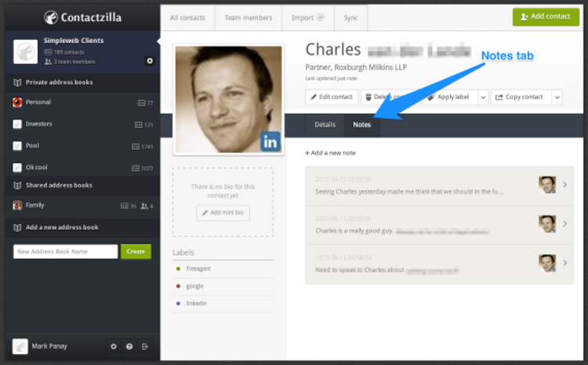Open the Ok cool address book

tap(82, 167)
